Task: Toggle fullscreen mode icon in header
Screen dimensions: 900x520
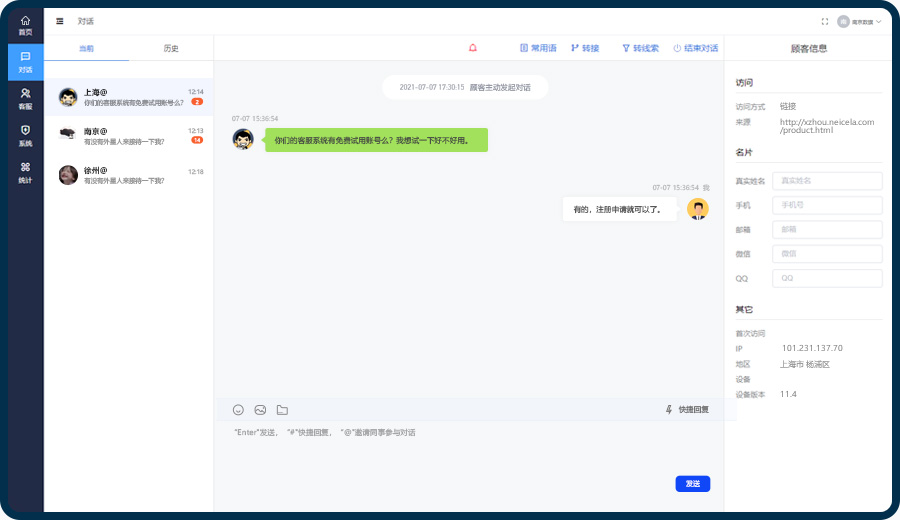Action: tap(825, 21)
